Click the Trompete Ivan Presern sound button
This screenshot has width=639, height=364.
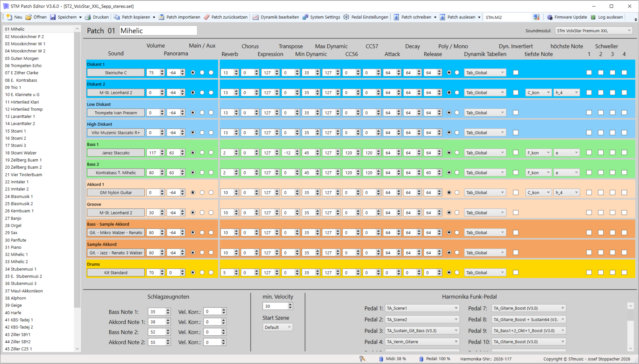(x=116, y=112)
